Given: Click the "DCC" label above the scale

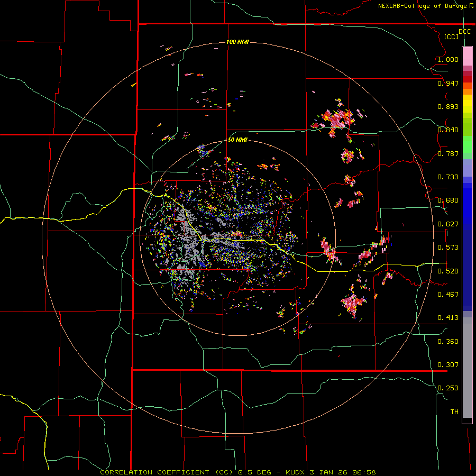Looking at the screenshot, I should [x=464, y=32].
